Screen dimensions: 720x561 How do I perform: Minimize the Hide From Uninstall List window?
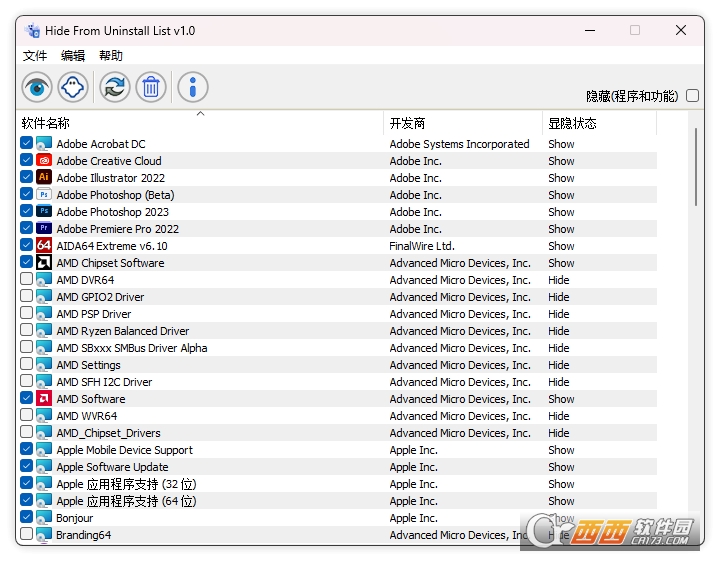(590, 30)
